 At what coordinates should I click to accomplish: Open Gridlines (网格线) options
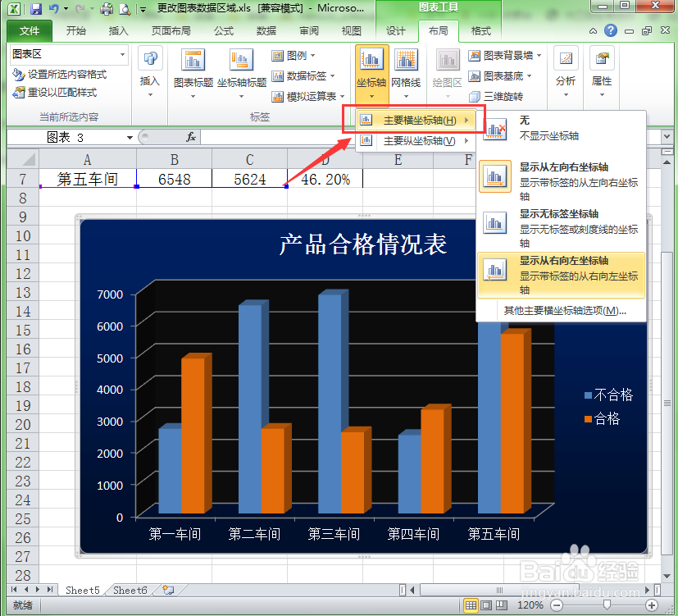tap(406, 74)
